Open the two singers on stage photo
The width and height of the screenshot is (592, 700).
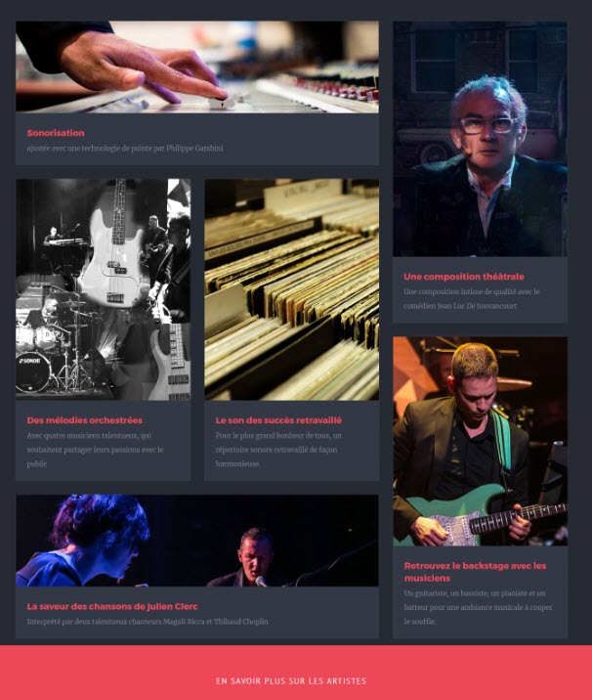click(x=197, y=541)
